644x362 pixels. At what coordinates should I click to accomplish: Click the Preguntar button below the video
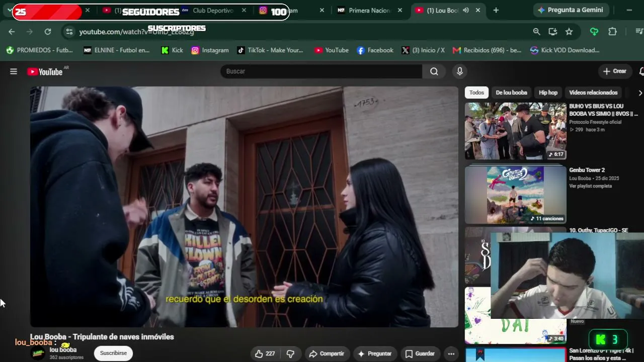point(374,353)
